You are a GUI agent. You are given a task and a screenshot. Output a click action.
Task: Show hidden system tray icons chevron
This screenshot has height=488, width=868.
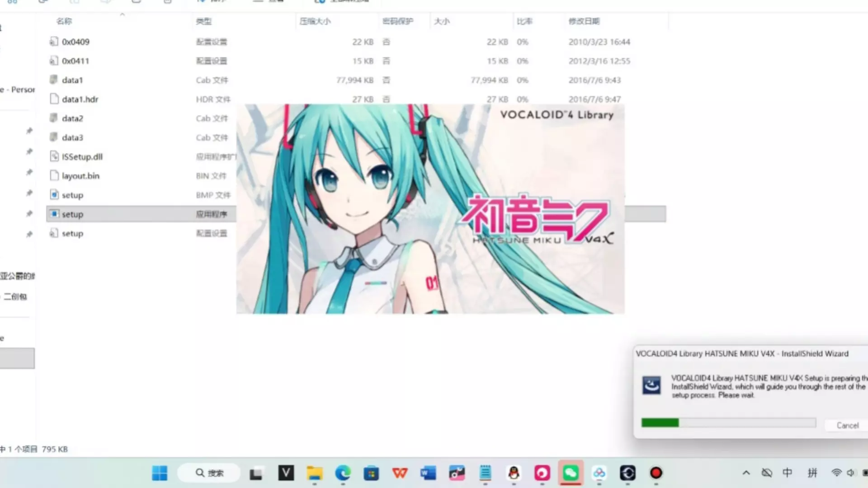[746, 473]
